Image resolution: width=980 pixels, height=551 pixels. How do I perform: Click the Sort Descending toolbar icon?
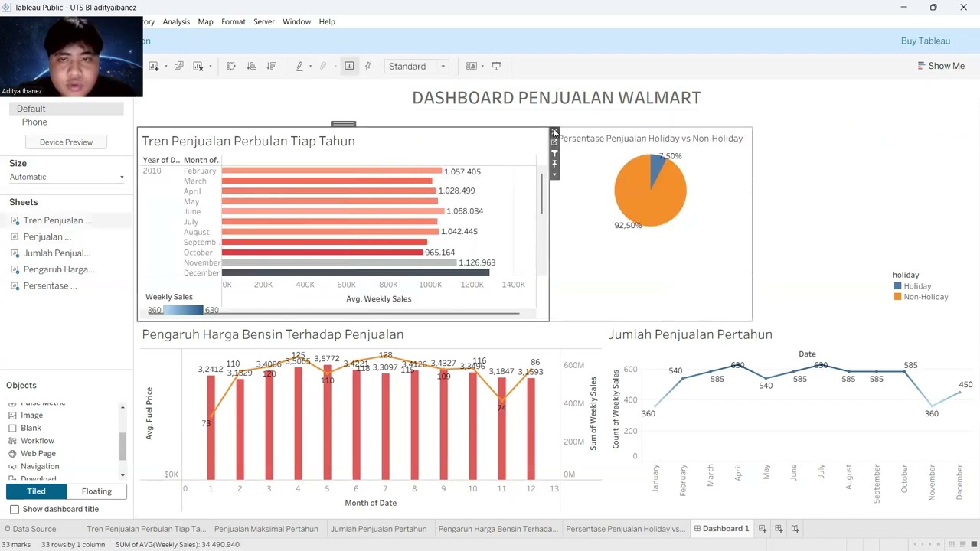[x=271, y=67]
